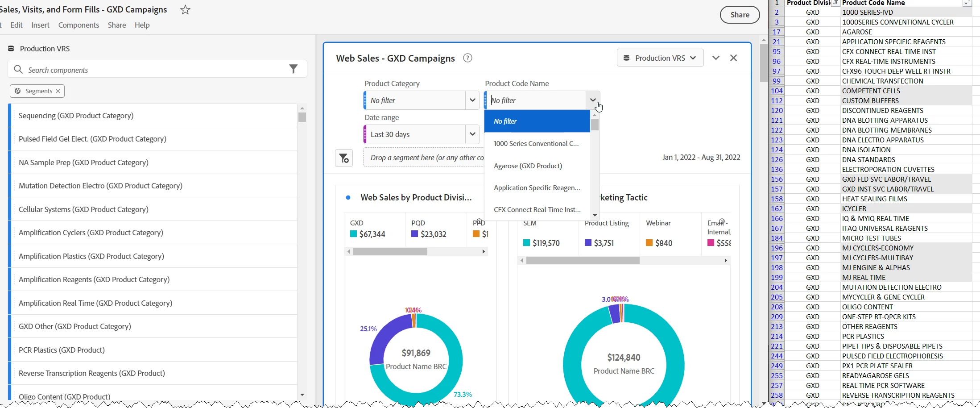
Task: Select Cellular Systems segment
Action: pyautogui.click(x=153, y=209)
